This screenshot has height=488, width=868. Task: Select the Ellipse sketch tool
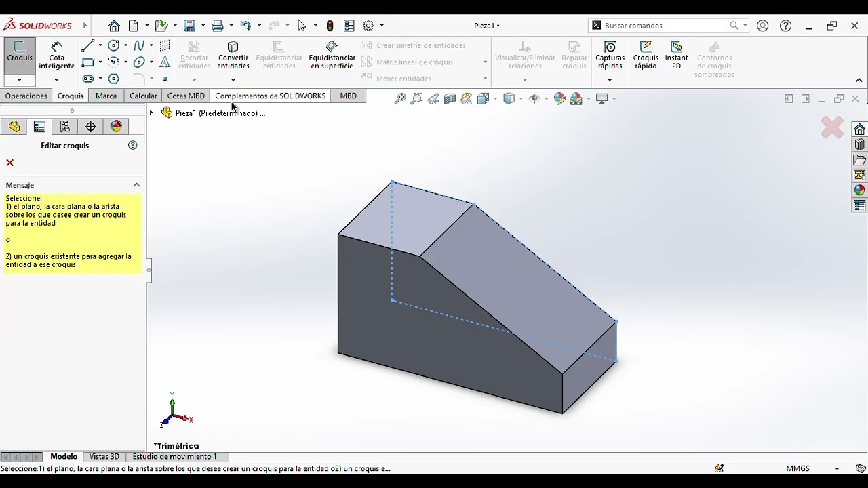point(139,62)
